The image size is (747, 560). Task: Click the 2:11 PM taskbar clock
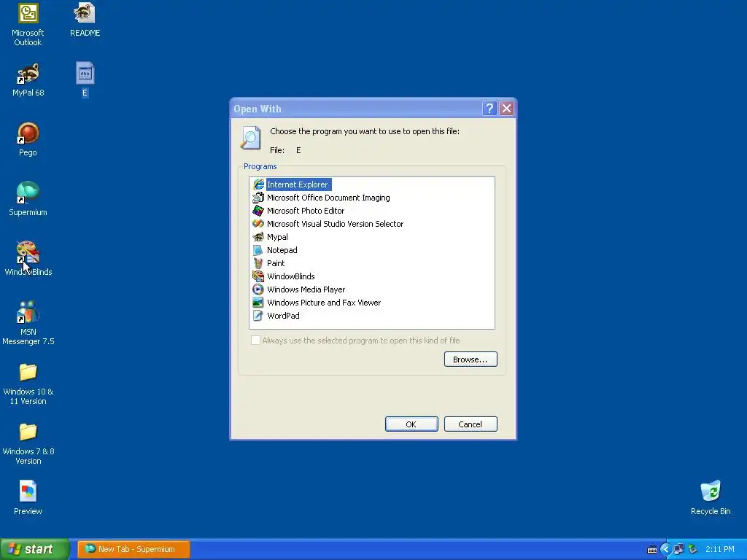720,549
